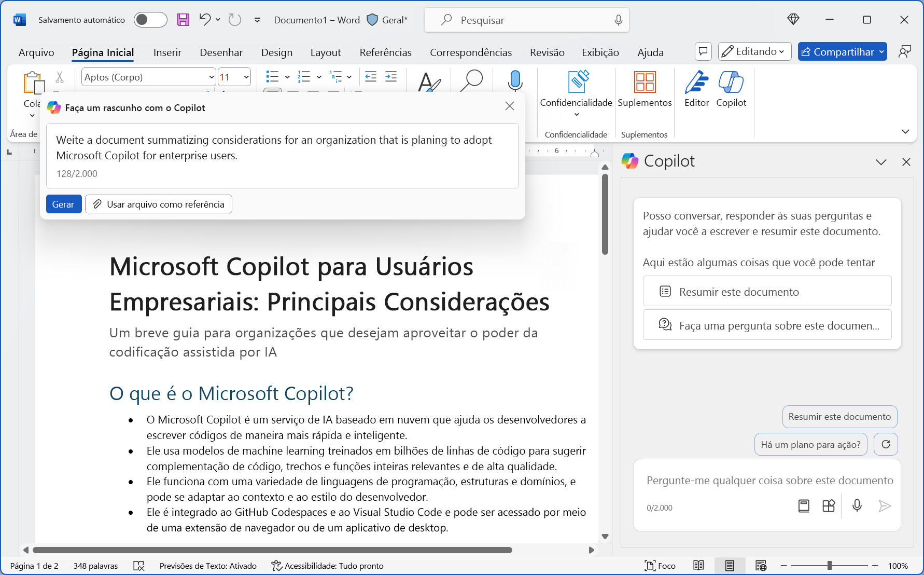Click the plugins icon in Copilot chat box
924x575 pixels.
pyautogui.click(x=829, y=505)
